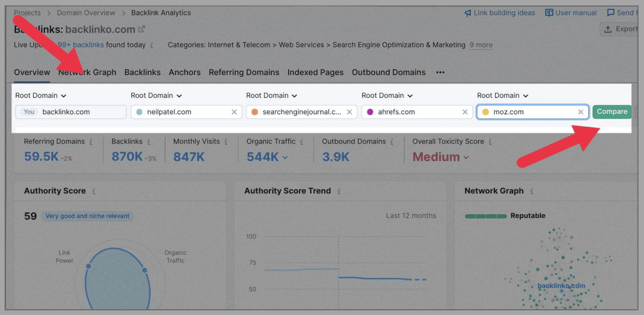
Task: Open Root Domain dropdown above moz.com
Action: point(503,96)
